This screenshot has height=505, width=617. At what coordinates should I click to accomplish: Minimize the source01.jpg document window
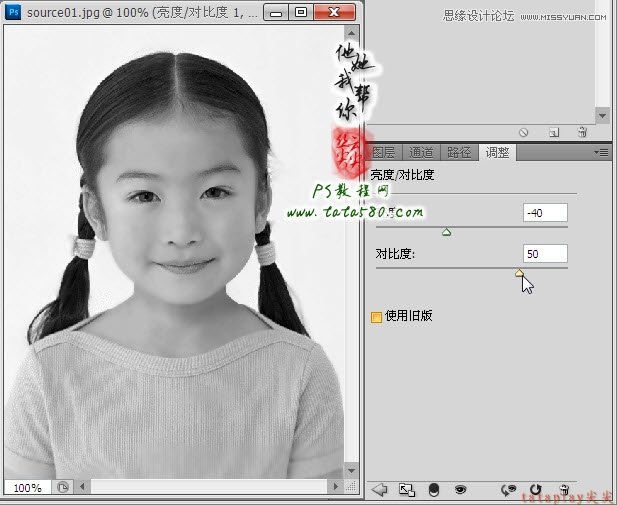(276, 12)
